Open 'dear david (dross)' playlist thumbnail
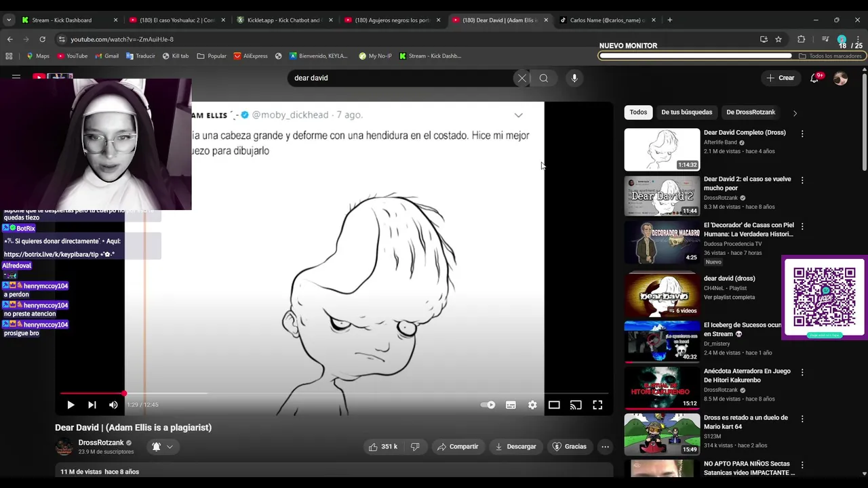 click(x=662, y=295)
